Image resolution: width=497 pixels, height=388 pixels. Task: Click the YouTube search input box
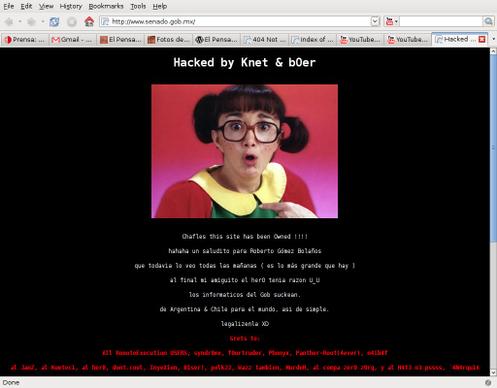coord(441,22)
